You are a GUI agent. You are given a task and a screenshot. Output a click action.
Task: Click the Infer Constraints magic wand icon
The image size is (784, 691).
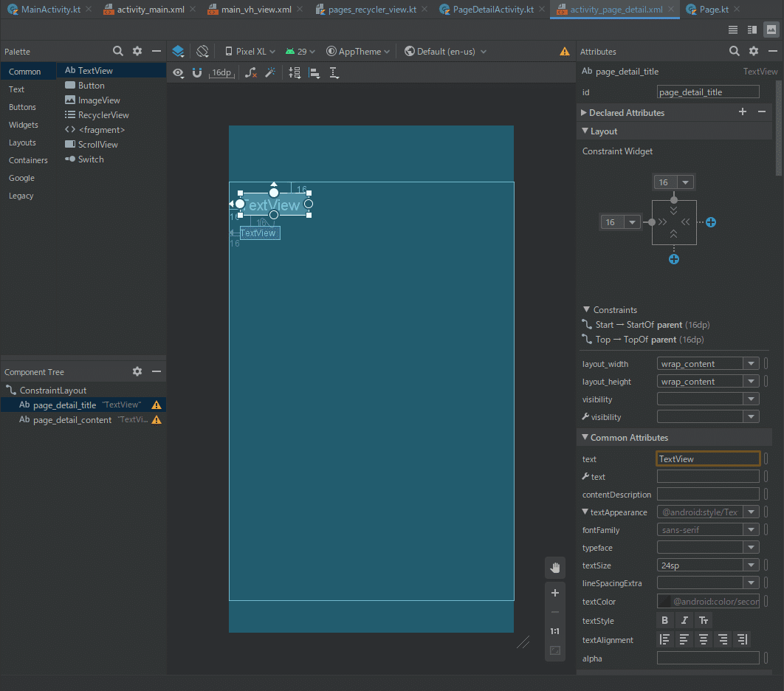(270, 73)
